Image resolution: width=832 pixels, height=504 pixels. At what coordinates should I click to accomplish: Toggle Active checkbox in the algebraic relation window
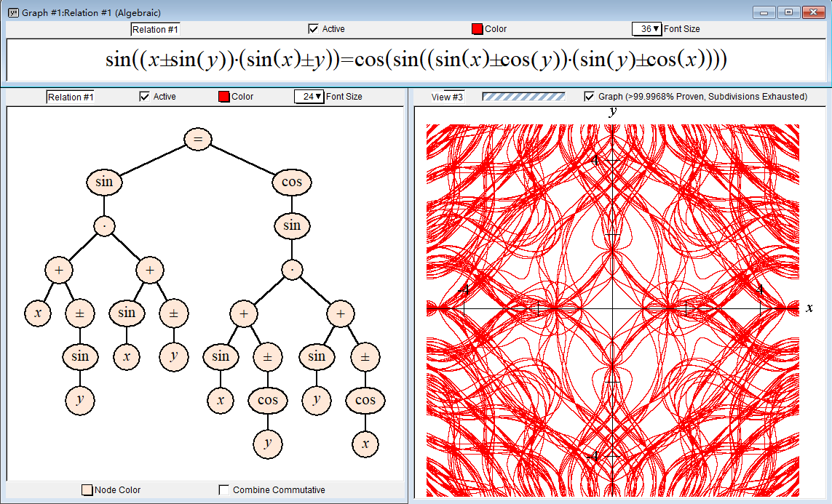(313, 29)
